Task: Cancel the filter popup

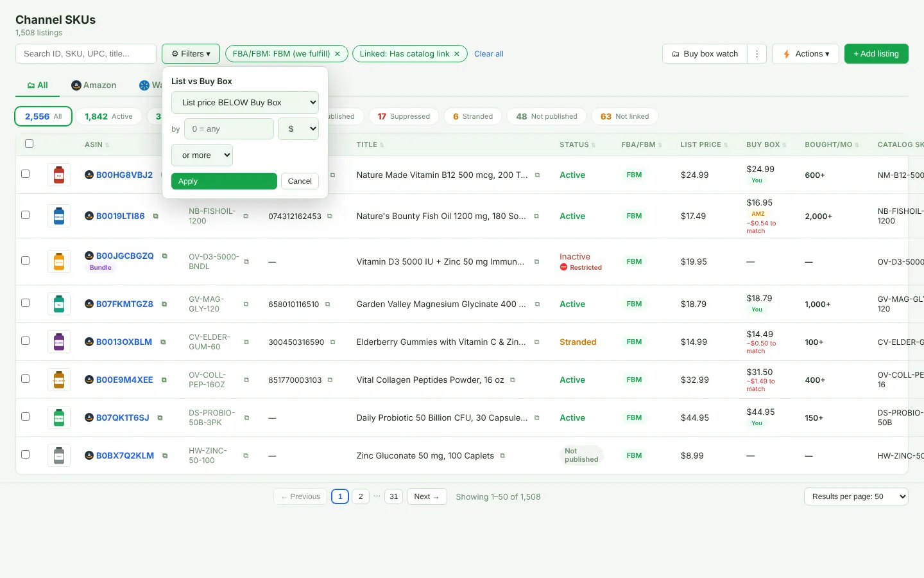Action: (x=300, y=181)
